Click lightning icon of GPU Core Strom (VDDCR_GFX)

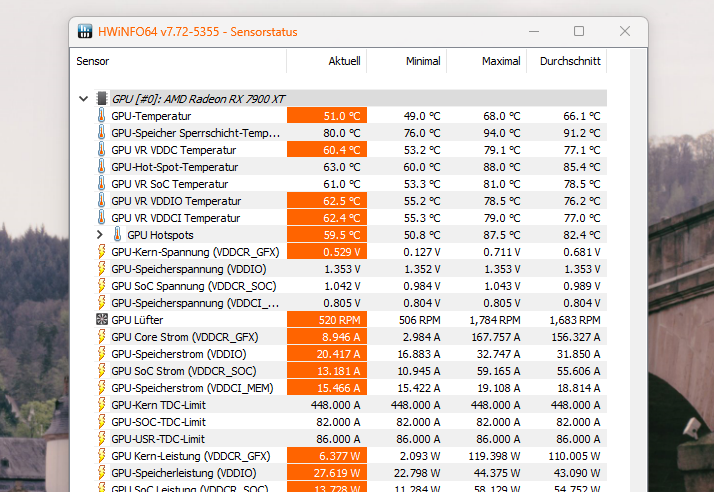(x=102, y=337)
